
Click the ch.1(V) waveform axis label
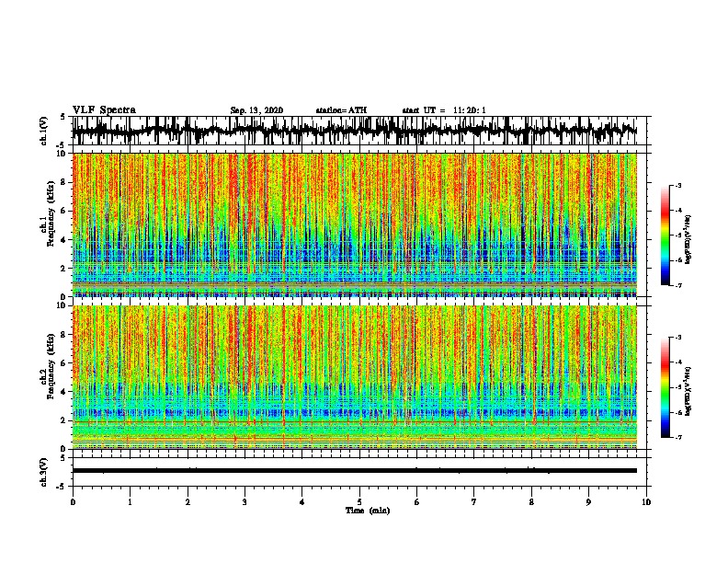pyautogui.click(x=43, y=131)
